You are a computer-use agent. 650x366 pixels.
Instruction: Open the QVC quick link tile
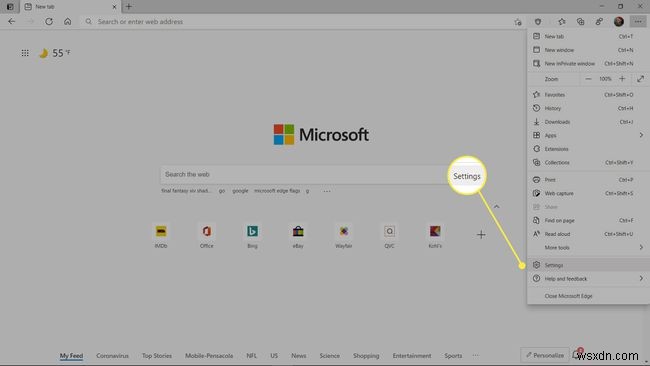[389, 236]
